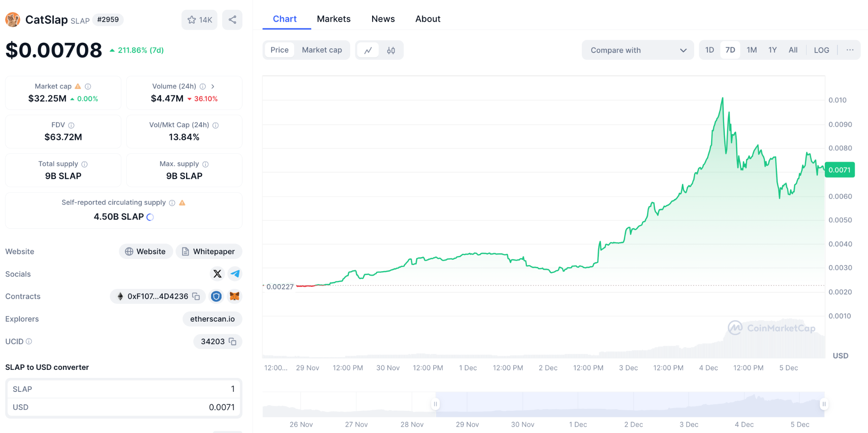Switch to the News tab

383,19
